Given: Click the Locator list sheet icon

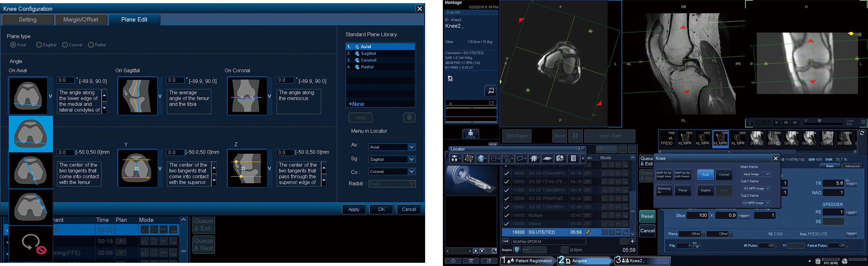Looking at the screenshot, I should click(x=573, y=159).
